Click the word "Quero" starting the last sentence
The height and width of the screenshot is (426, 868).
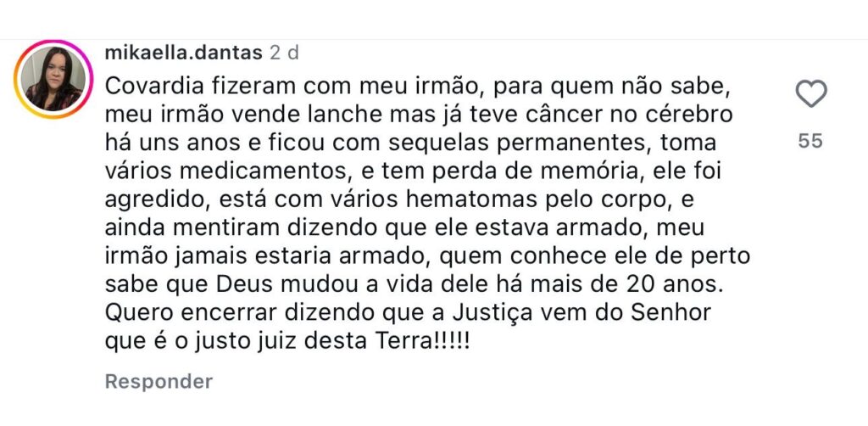click(x=136, y=312)
